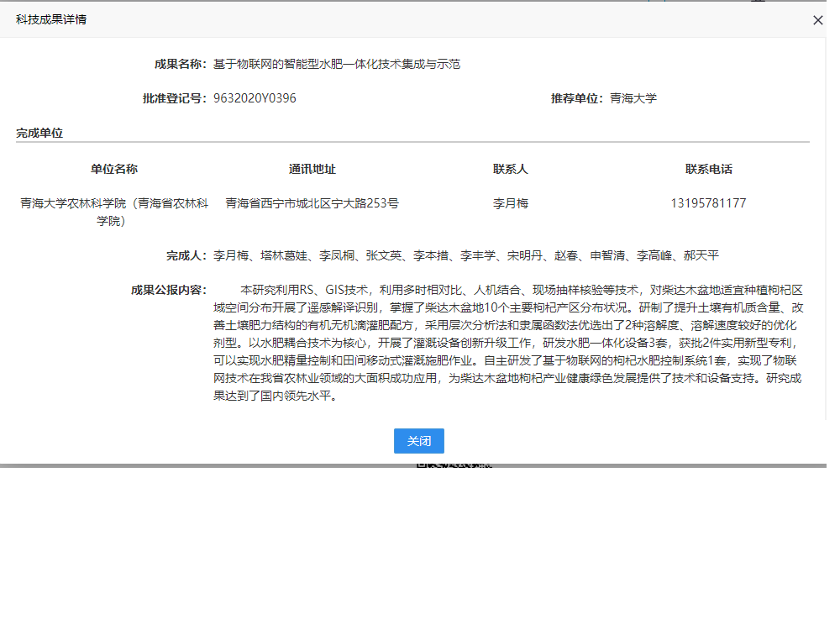The image size is (840, 630).
Task: Click the 完成单位 section heading
Action: click(x=39, y=133)
